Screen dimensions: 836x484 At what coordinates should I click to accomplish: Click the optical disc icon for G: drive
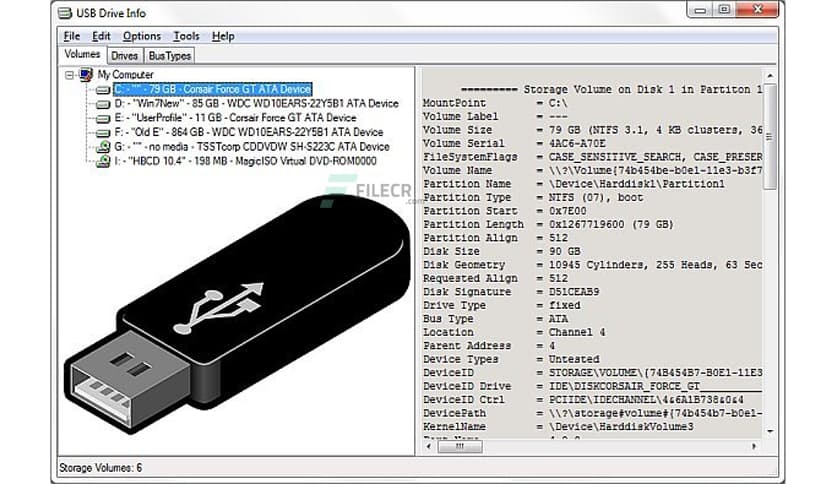pyautogui.click(x=103, y=147)
